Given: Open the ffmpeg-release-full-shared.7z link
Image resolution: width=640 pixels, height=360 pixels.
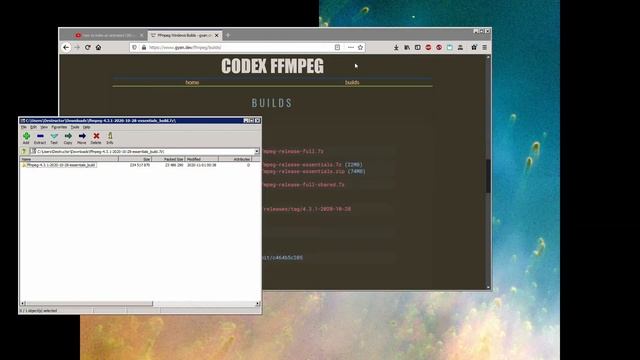Looking at the screenshot, I should click(304, 185).
